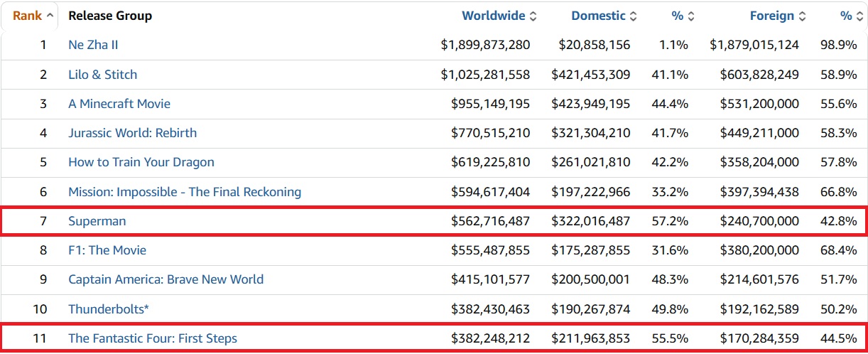Click Ne Zha II foreign total $1,879,015,124

click(754, 45)
